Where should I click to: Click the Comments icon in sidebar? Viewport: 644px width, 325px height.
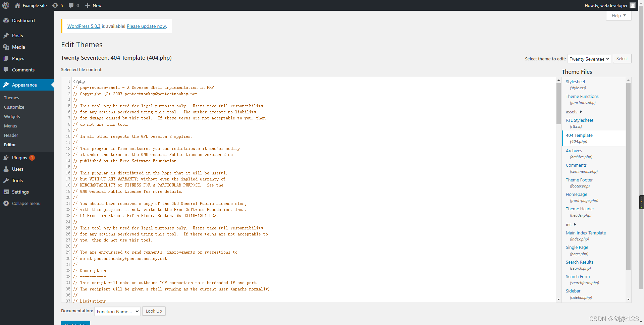(6, 70)
